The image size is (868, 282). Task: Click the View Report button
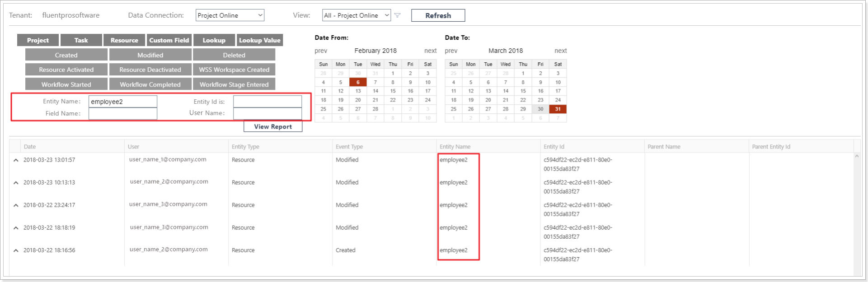[x=273, y=126]
